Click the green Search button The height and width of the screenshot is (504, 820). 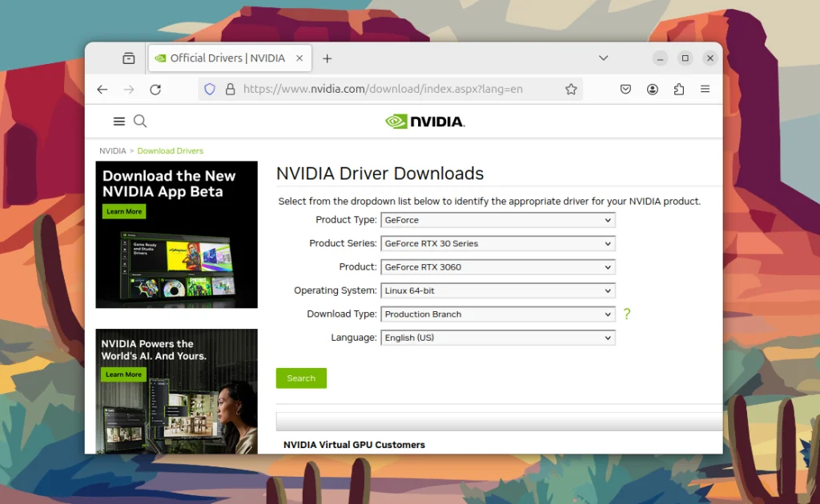301,378
